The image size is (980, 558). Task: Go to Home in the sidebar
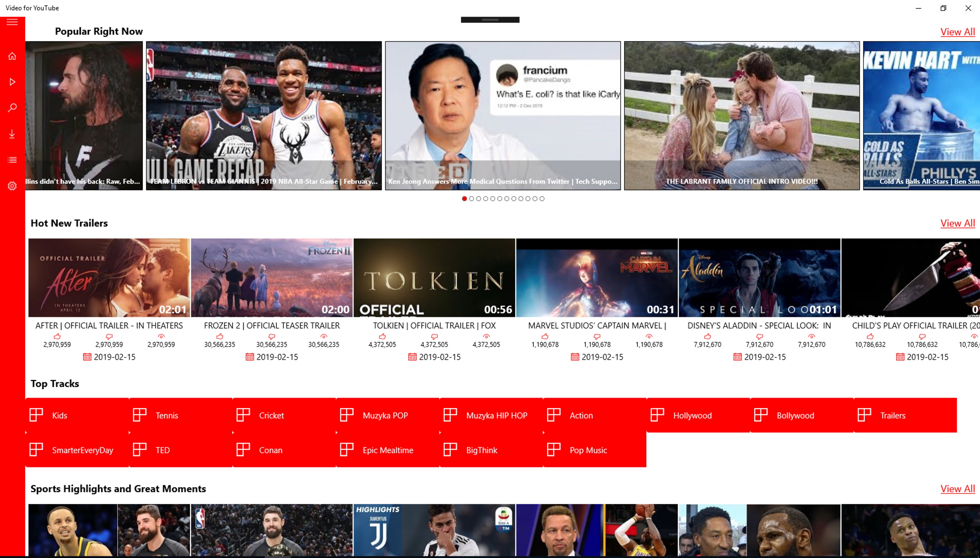click(12, 56)
